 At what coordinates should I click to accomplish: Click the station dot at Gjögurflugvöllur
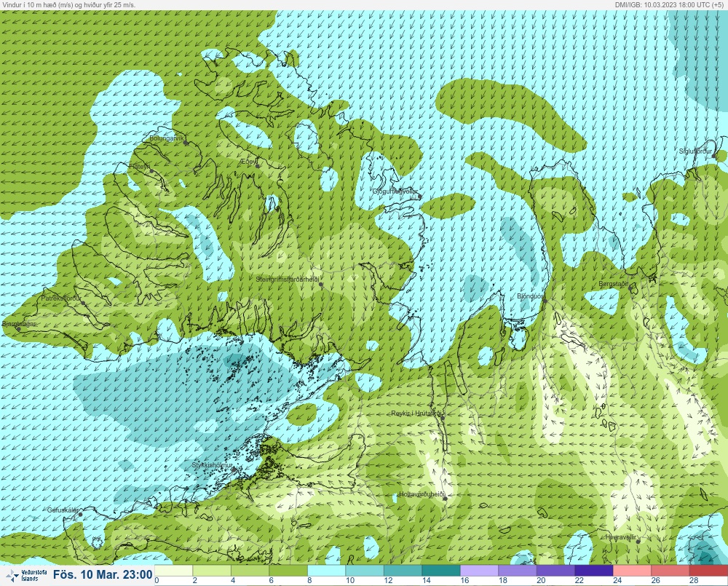pyautogui.click(x=420, y=197)
